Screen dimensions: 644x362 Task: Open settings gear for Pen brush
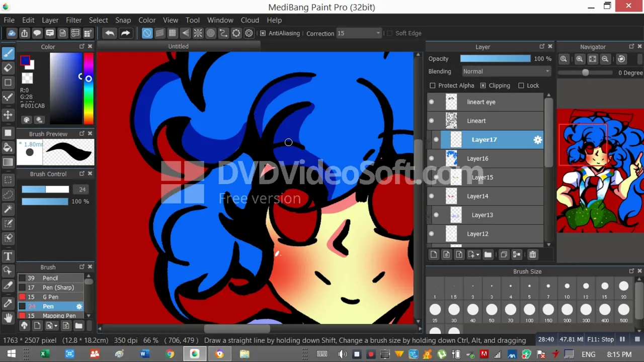[x=79, y=306]
